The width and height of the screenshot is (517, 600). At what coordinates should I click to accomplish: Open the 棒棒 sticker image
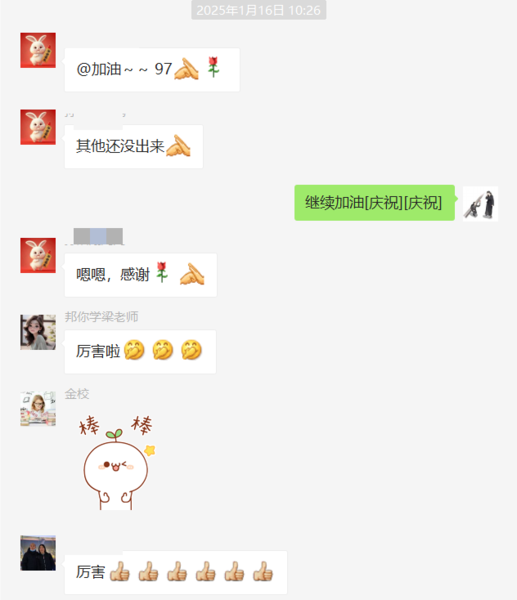pyautogui.click(x=117, y=462)
